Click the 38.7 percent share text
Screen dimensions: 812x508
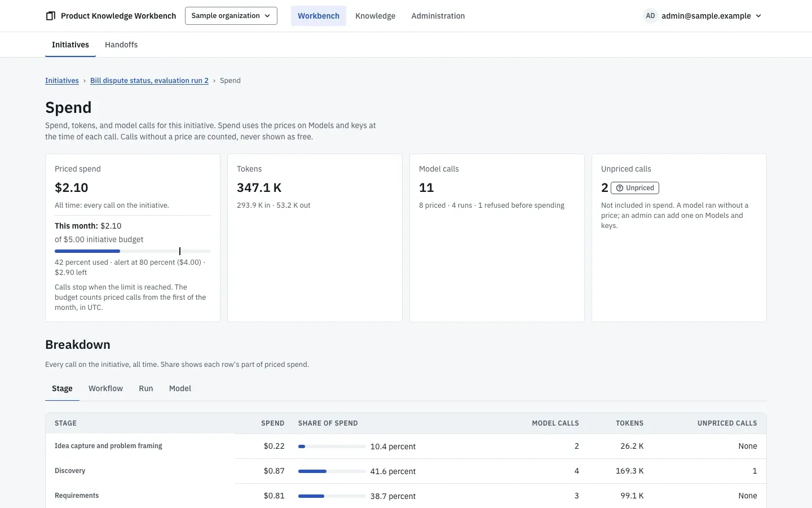click(x=393, y=496)
